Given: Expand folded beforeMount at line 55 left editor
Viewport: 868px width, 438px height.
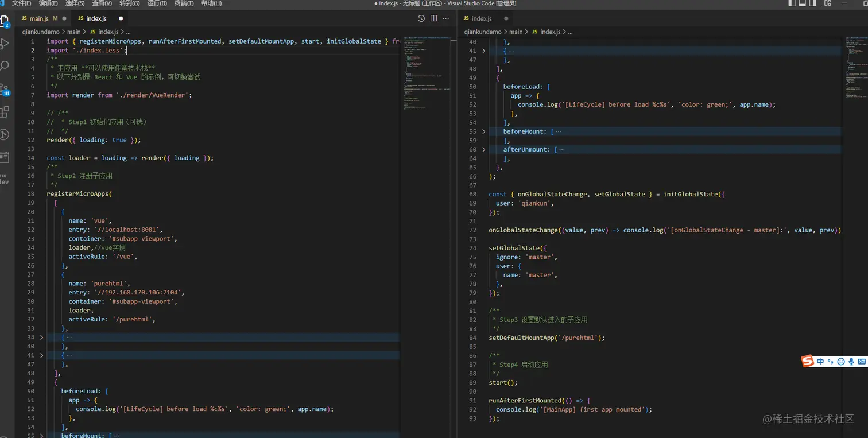Looking at the screenshot, I should click(41, 436).
